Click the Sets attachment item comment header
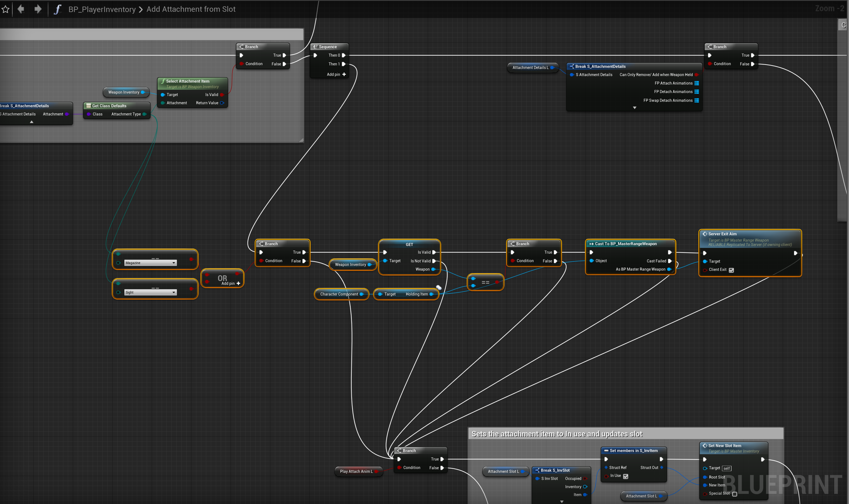Screen dimensions: 849x504 pyautogui.click(x=557, y=434)
